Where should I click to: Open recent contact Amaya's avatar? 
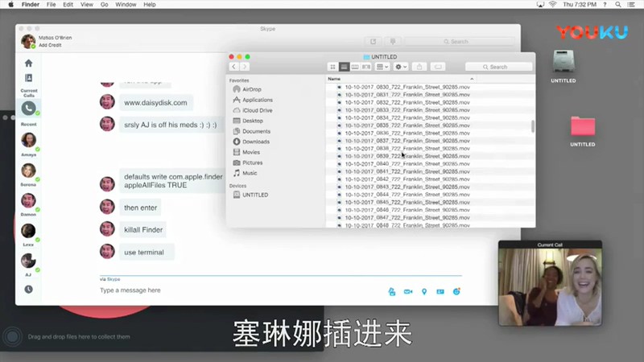(28, 140)
